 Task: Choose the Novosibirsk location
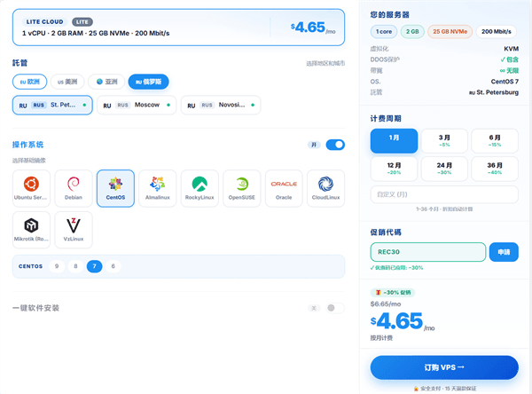point(221,106)
